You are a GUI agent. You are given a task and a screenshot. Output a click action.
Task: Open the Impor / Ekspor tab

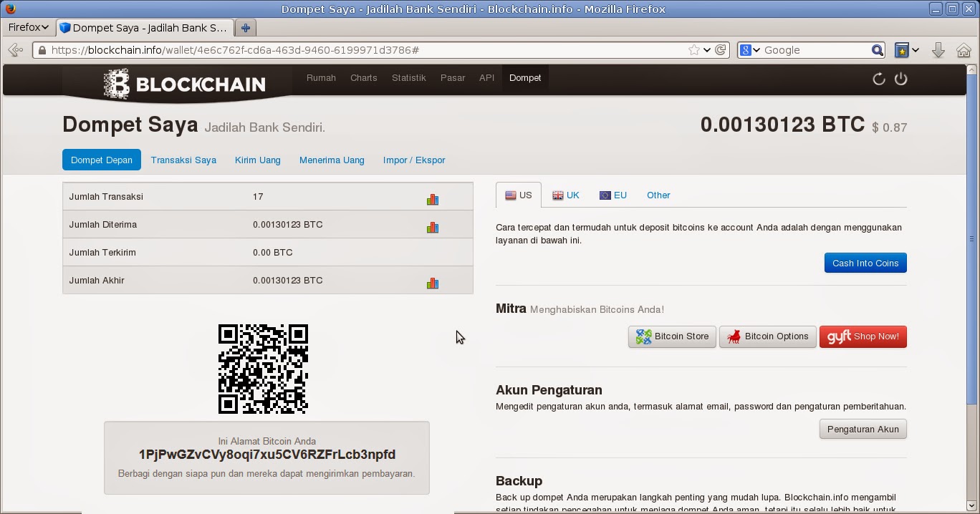pos(414,160)
